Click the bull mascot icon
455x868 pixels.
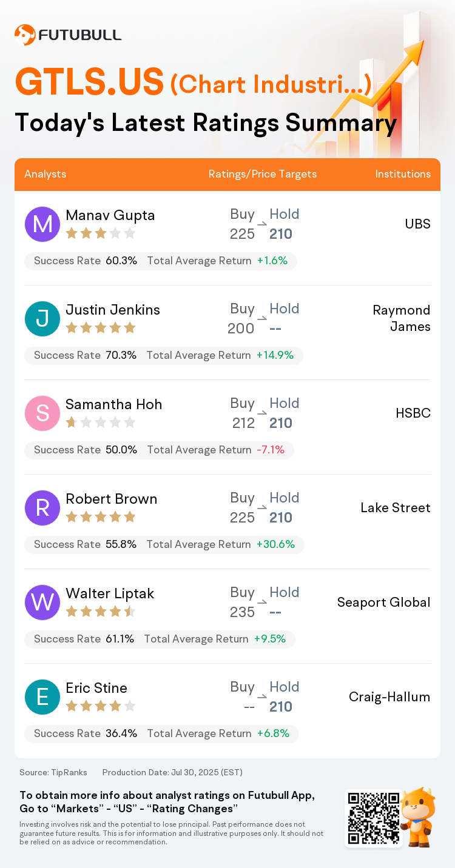click(x=419, y=816)
